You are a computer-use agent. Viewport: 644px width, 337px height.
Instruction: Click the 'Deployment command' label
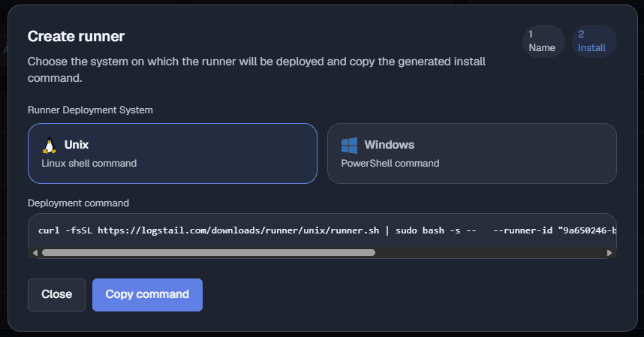[x=79, y=203]
